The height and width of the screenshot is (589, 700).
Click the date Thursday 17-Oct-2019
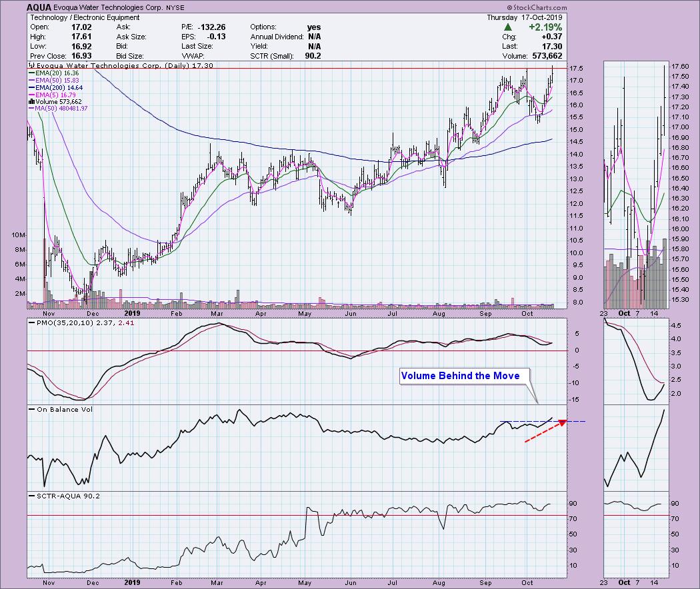point(524,17)
